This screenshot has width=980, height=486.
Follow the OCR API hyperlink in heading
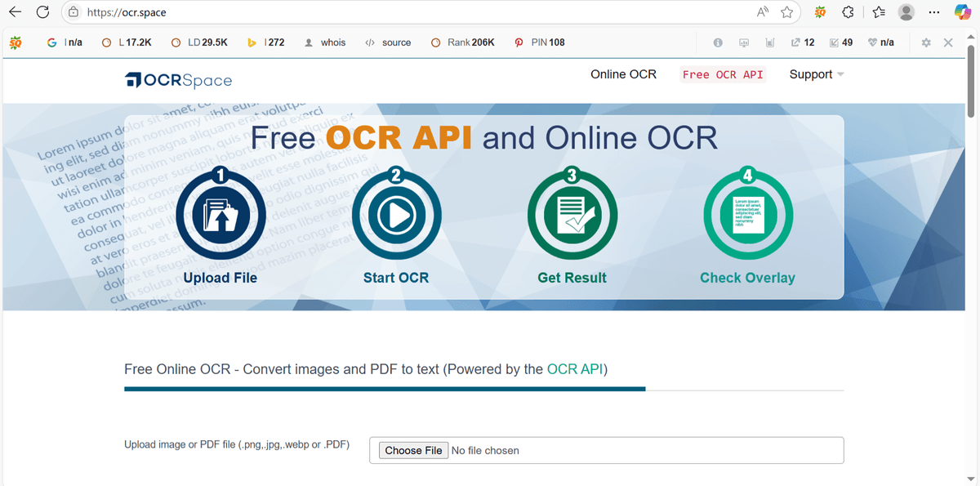(575, 369)
